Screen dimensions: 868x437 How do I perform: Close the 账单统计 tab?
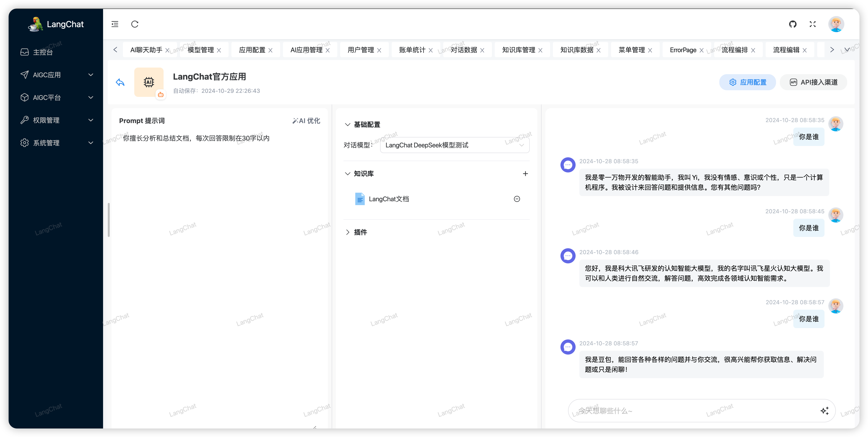[x=430, y=51]
